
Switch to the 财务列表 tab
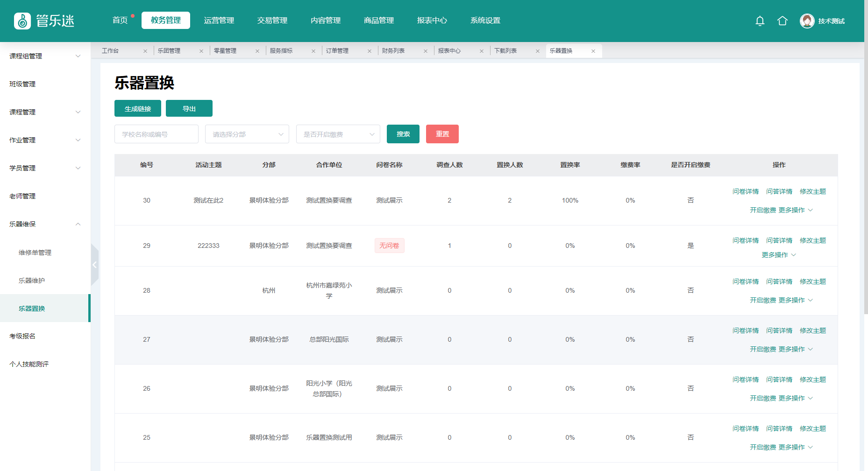(393, 51)
